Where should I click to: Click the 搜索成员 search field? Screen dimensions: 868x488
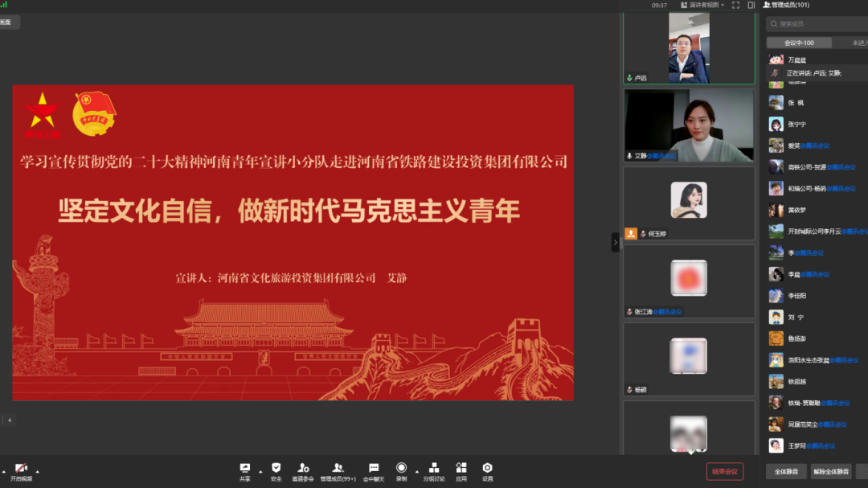(x=817, y=24)
